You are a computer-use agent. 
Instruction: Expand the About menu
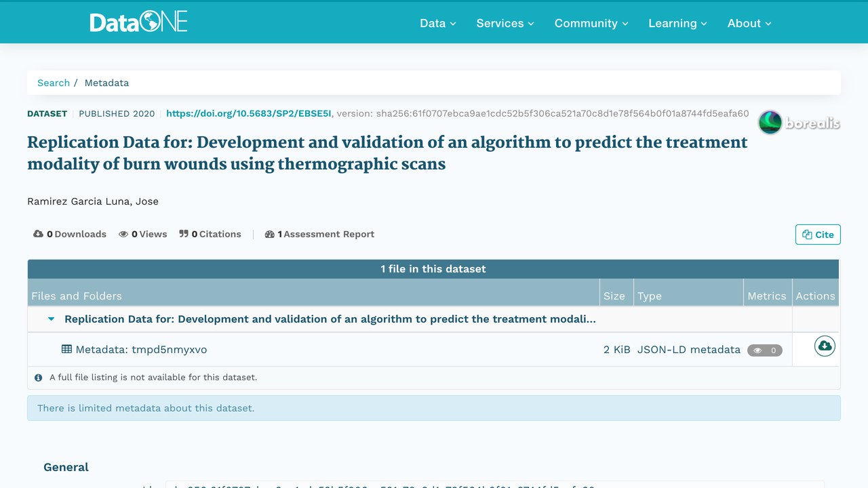coord(749,23)
